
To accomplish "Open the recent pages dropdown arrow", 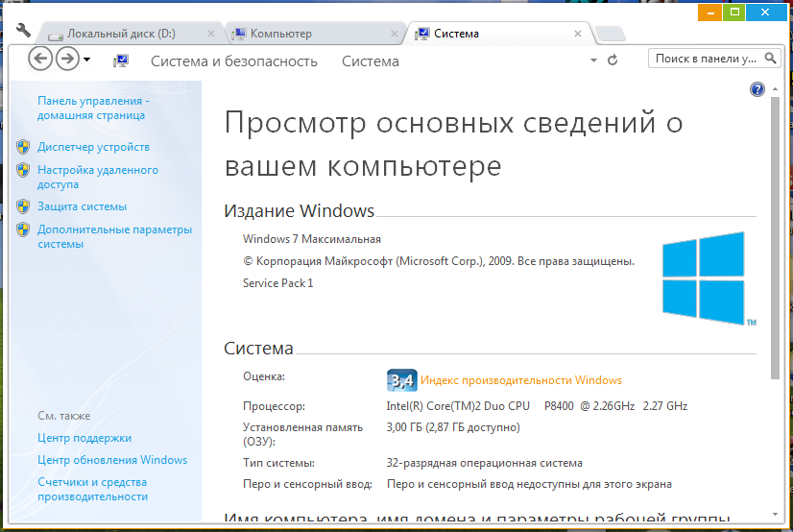I will [x=87, y=60].
